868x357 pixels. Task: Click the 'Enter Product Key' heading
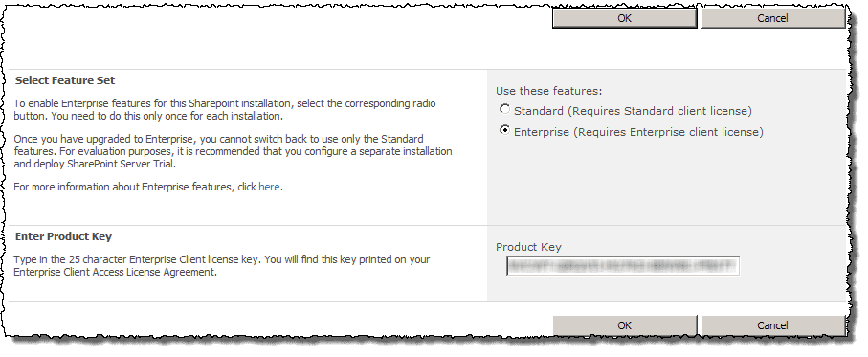[64, 237]
